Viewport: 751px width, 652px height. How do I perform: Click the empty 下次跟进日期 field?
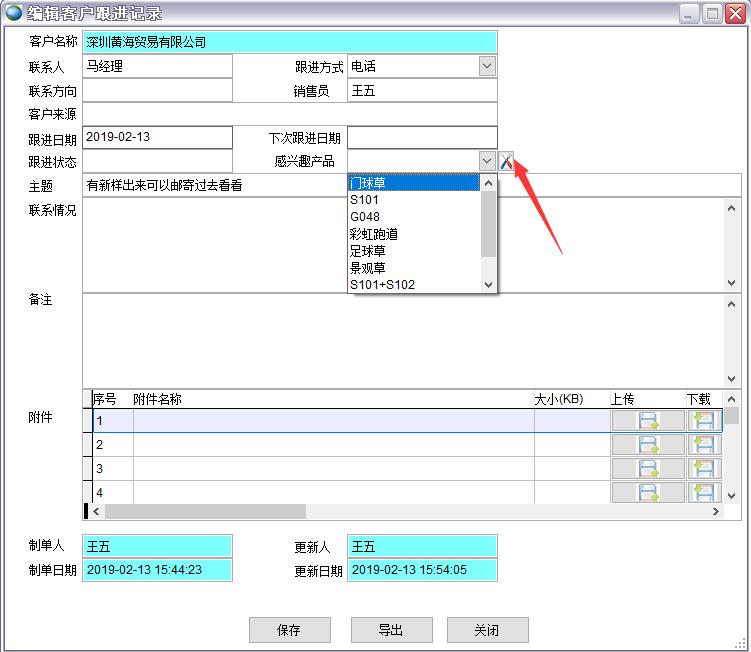click(x=422, y=137)
